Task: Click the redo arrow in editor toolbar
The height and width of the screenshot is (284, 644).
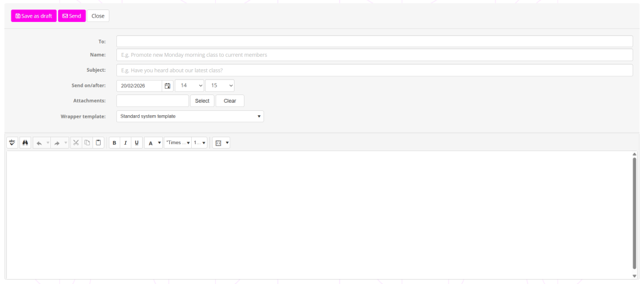Action: tap(57, 143)
